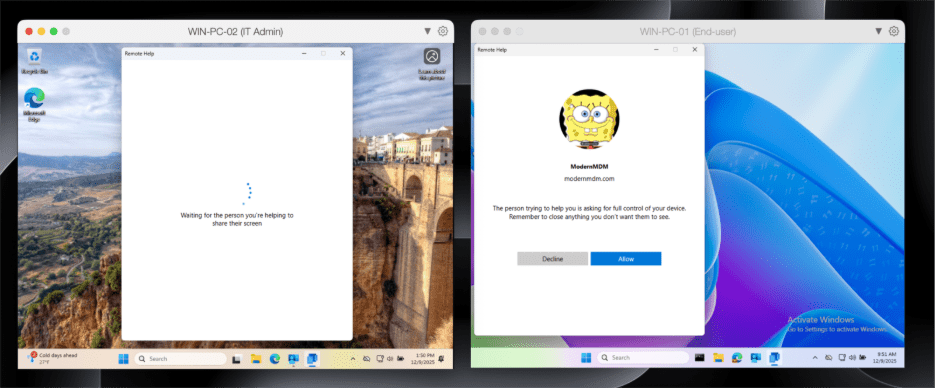This screenshot has width=936, height=388.
Task: Open weather widget "Cold days ahead"
Action: coord(53,358)
